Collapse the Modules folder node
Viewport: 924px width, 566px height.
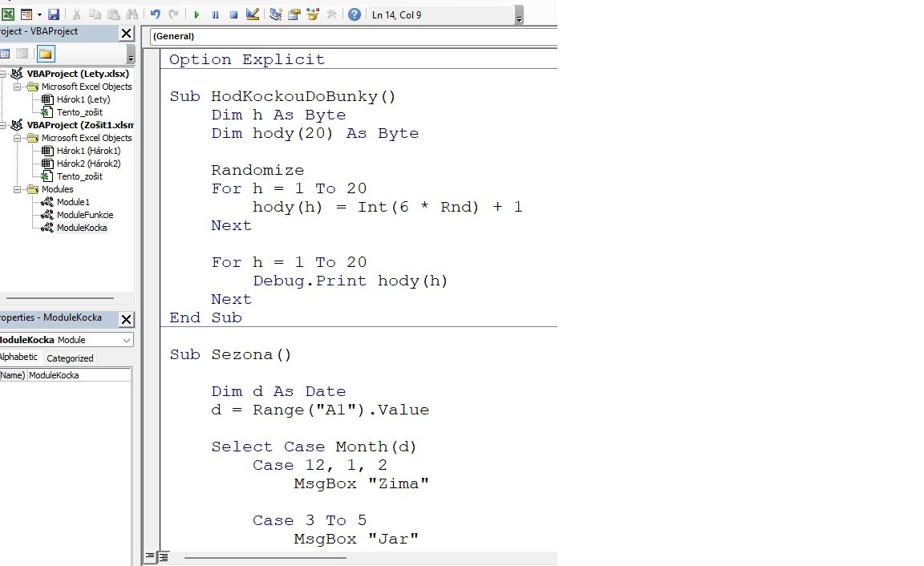point(18,189)
